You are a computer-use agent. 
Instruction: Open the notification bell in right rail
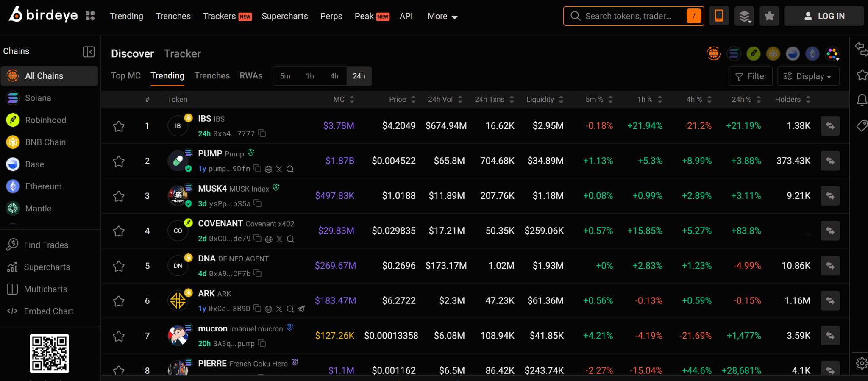click(862, 100)
